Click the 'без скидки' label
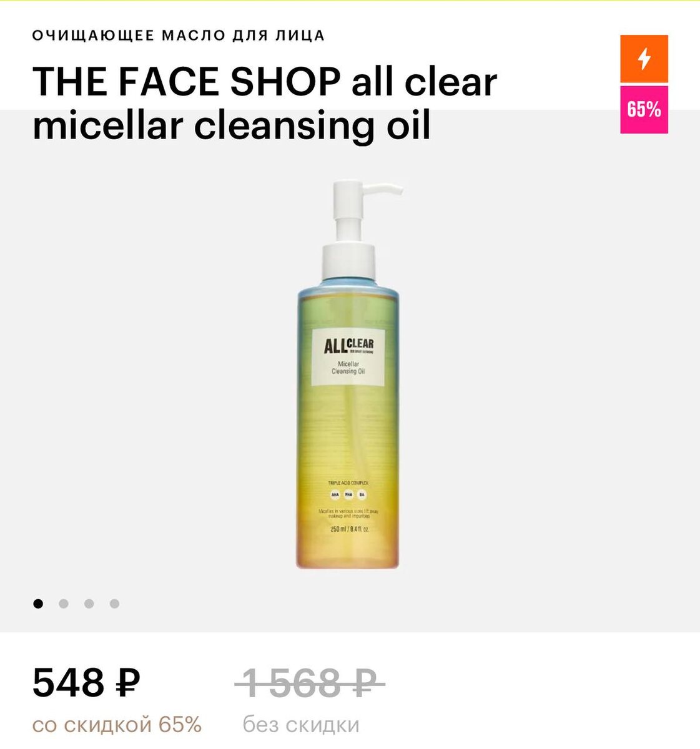Image resolution: width=700 pixels, height=749 pixels. pos(301,725)
